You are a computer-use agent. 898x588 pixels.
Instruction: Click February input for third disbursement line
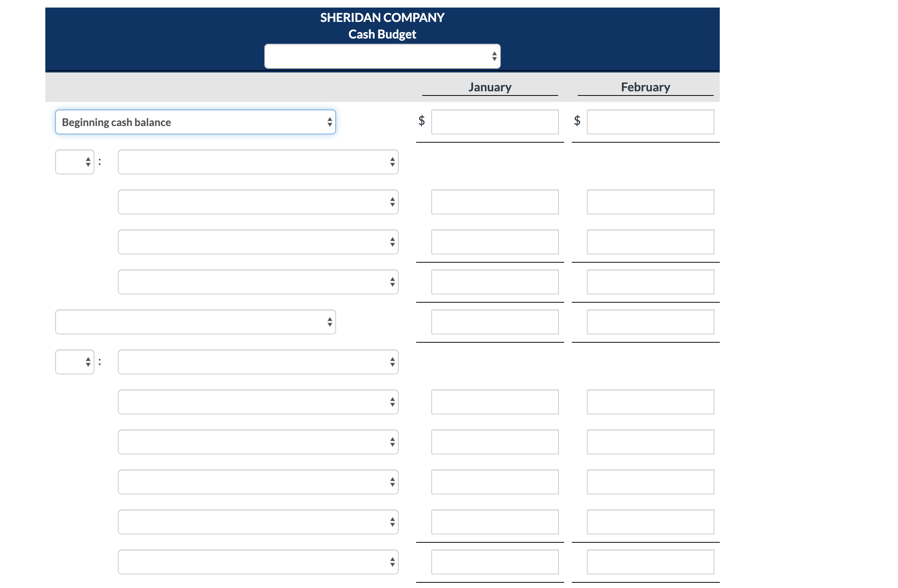pos(650,482)
